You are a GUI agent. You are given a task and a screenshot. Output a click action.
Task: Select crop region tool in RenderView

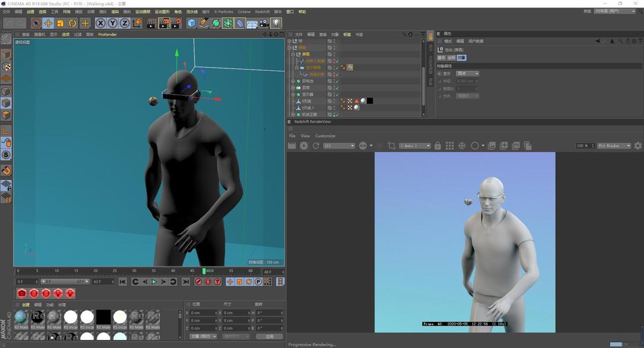(391, 146)
